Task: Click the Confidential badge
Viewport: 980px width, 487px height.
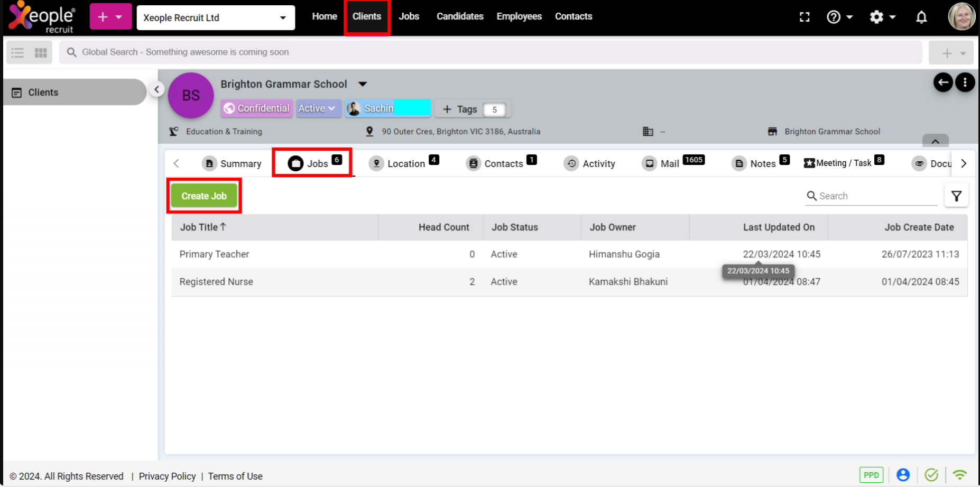Action: (257, 108)
